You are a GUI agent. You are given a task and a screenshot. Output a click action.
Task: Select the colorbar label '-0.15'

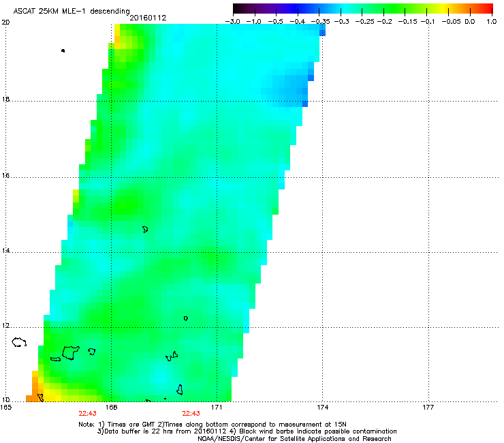click(407, 22)
